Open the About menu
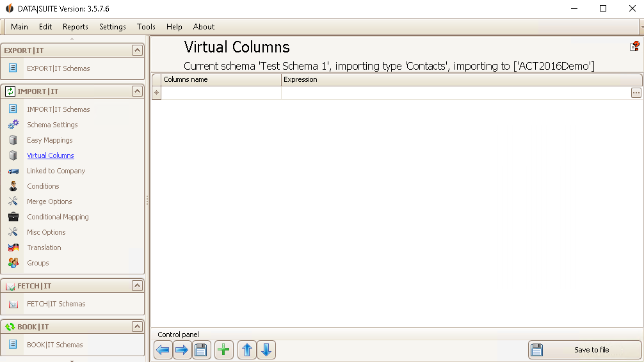 204,27
